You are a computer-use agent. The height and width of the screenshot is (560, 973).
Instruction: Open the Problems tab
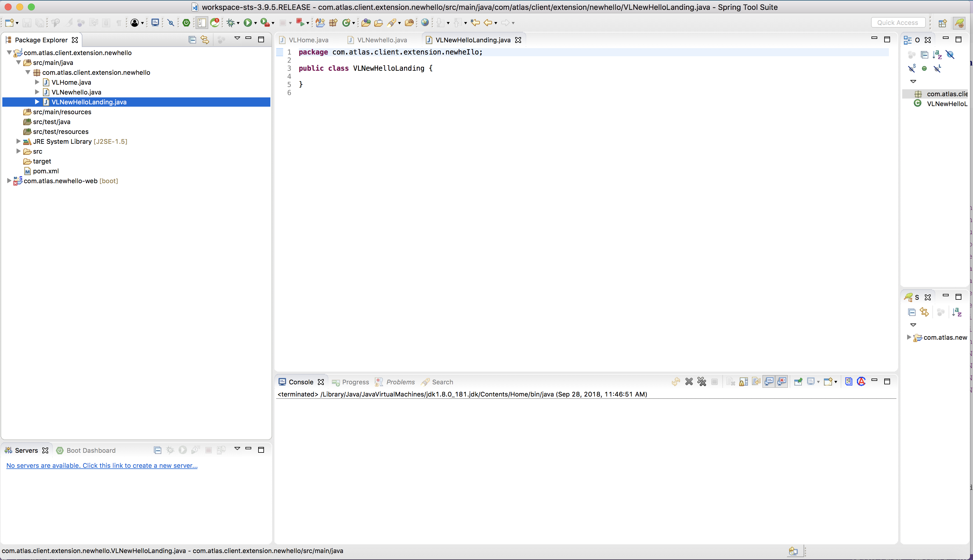(x=395, y=382)
